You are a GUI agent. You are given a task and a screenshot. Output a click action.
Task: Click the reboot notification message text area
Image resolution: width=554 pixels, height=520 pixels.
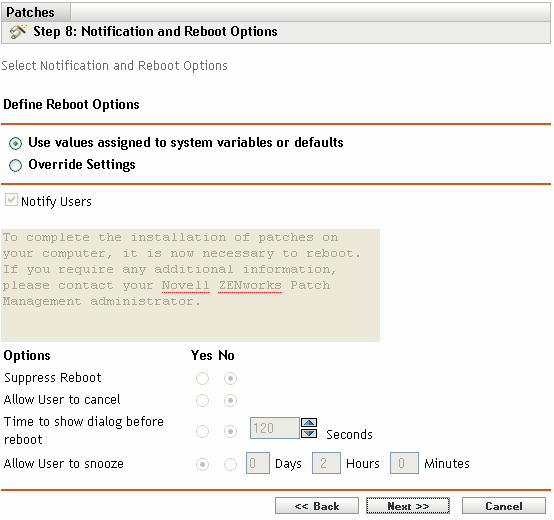(x=191, y=285)
